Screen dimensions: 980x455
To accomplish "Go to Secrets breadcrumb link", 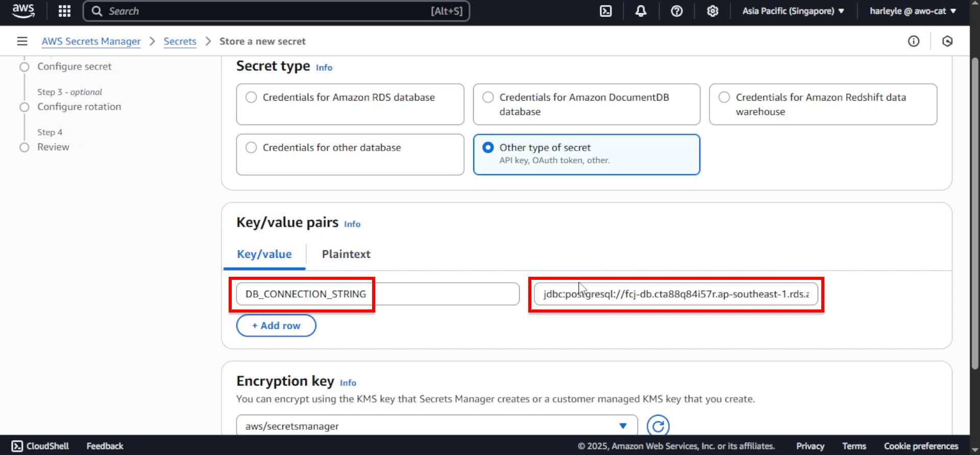I will pos(180,41).
